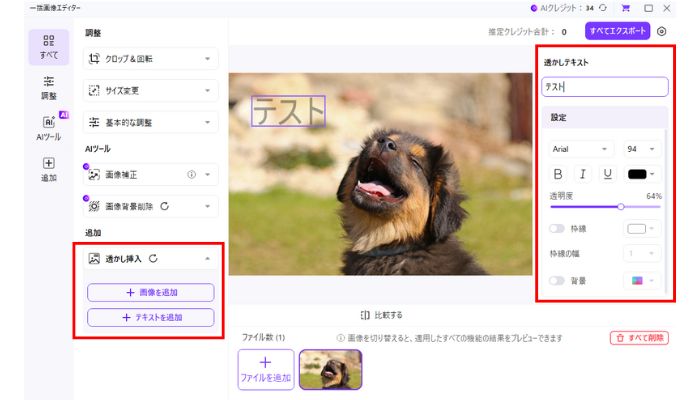Viewport: 700px width, 400px height.
Task: Open the settings icon beside the export button
Action: [662, 31]
